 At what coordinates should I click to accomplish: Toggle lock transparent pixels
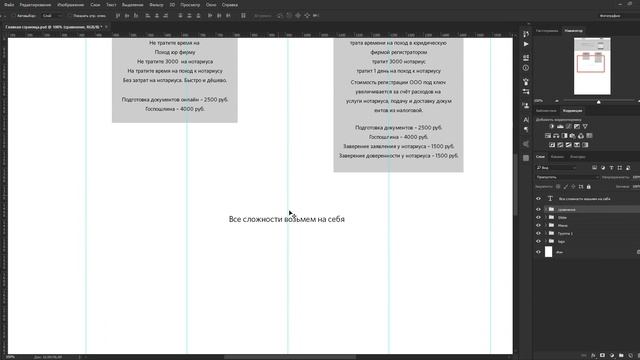coord(558,187)
